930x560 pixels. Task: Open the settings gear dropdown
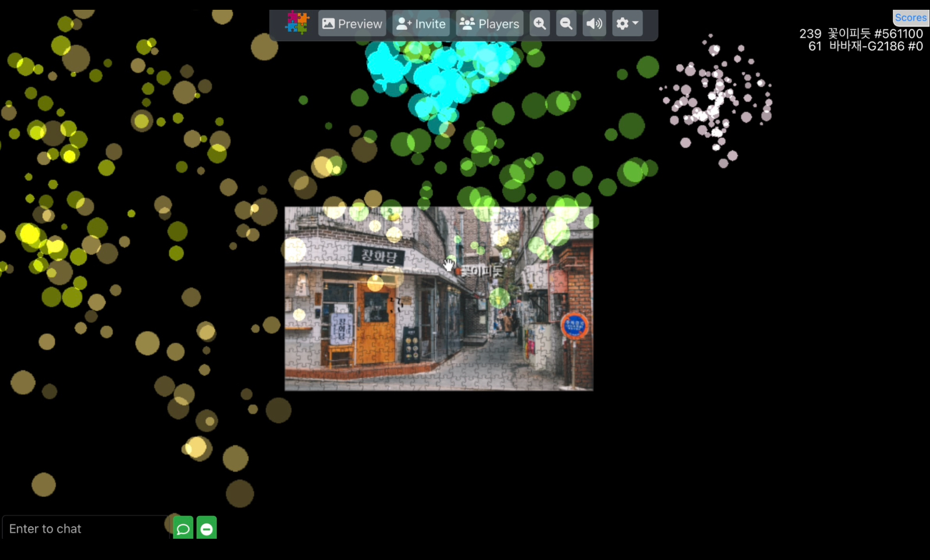click(x=627, y=24)
